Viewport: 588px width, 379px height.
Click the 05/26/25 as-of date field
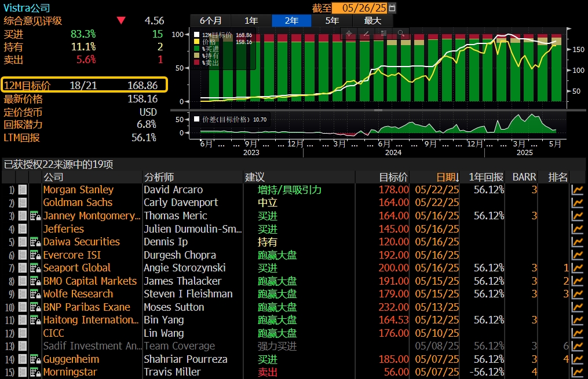[360, 8]
